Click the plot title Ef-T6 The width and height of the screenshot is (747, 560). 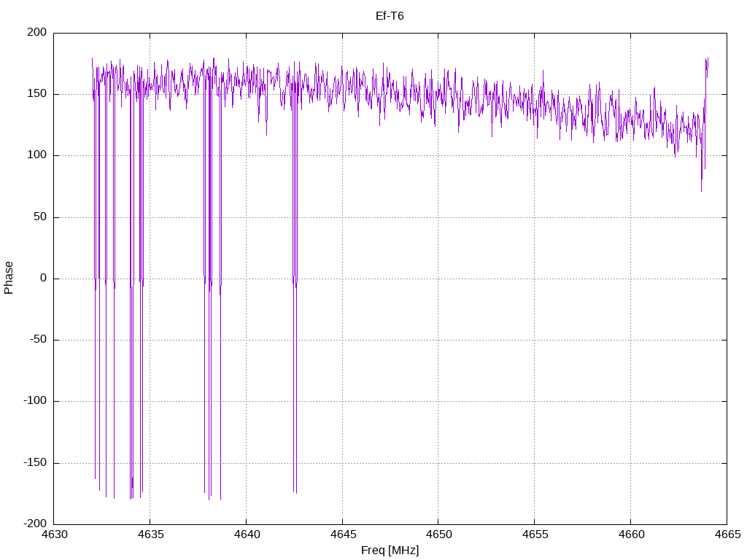tap(390, 16)
